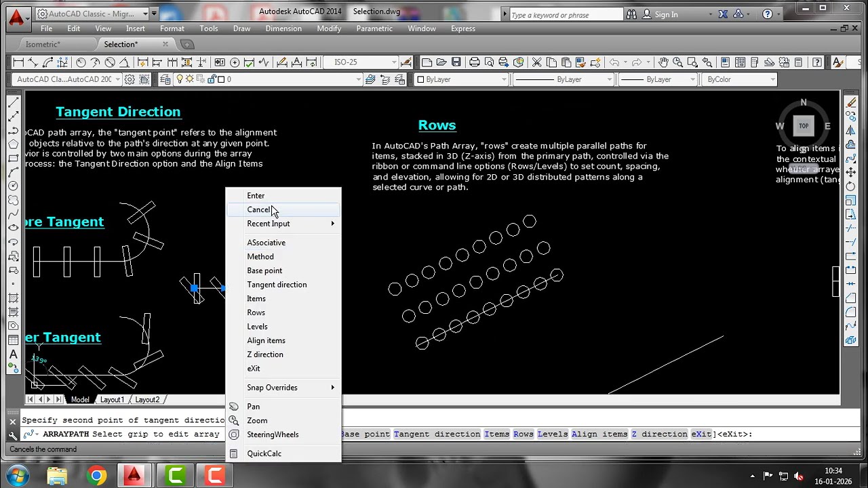
Task: Open the Tolerance tool
Action: tap(220, 62)
